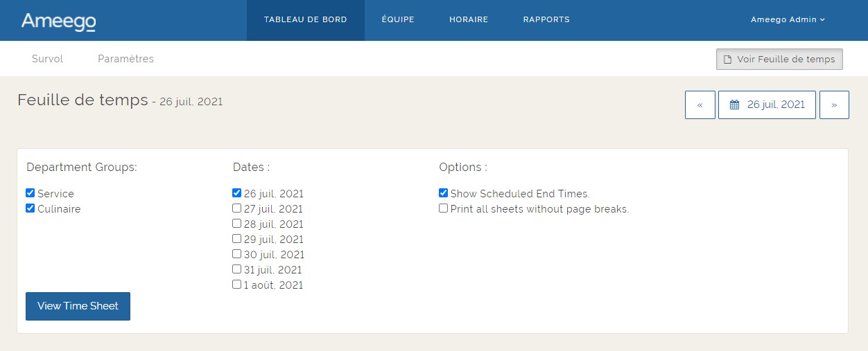Switch to the Paramètres tab
Screen dimensions: 868x351
(125, 59)
